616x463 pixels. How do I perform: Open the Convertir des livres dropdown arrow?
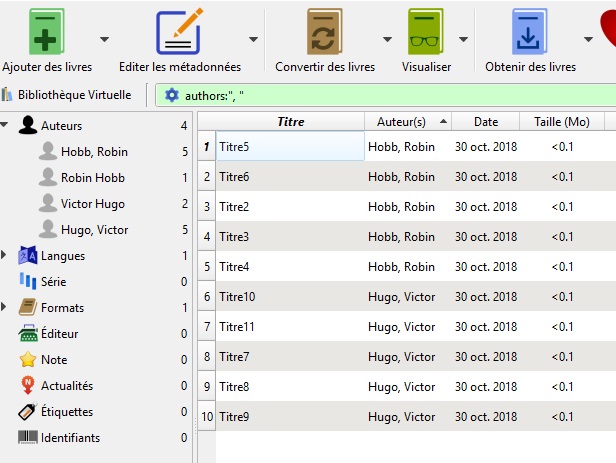coord(387,39)
